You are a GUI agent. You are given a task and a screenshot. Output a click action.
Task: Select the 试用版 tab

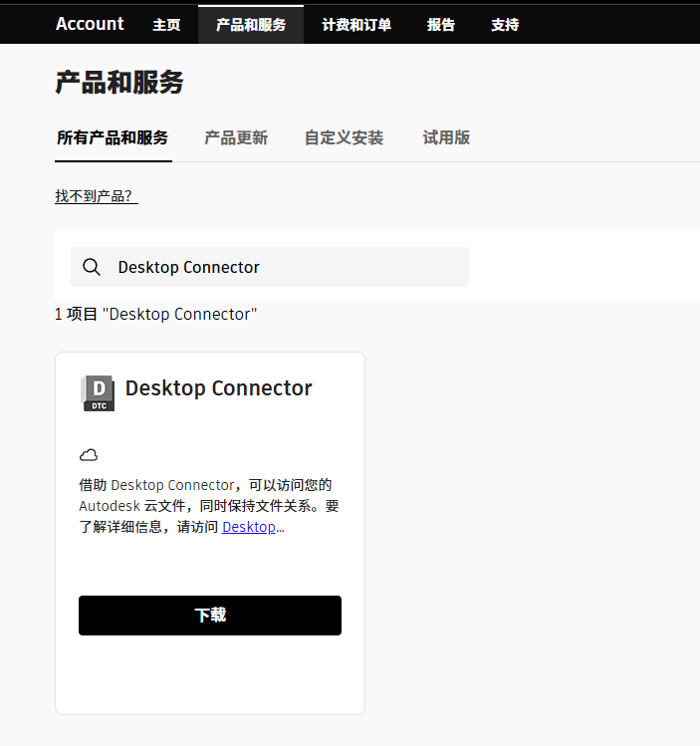coord(446,138)
